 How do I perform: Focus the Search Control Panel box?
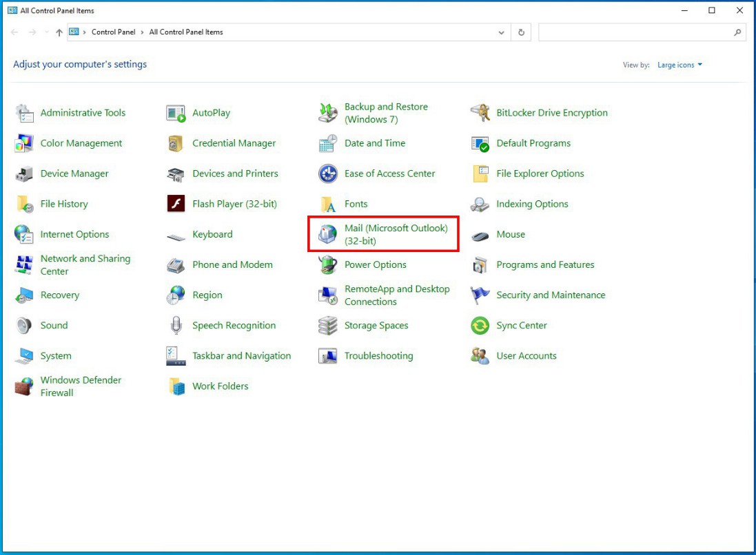pos(642,32)
